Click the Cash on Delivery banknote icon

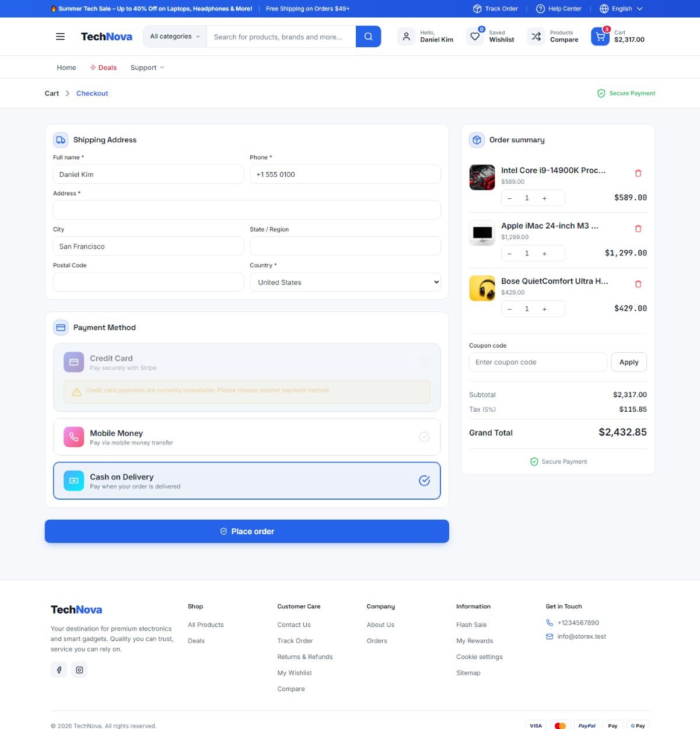pyautogui.click(x=73, y=481)
